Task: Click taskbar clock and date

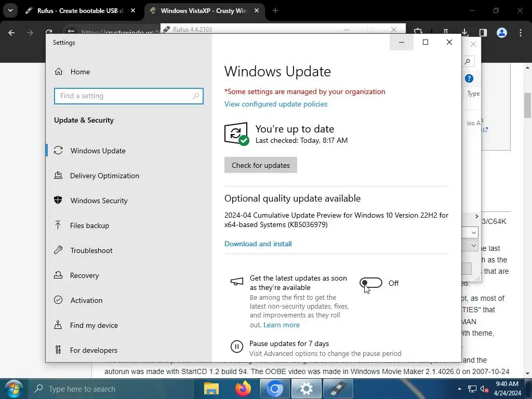Action: click(x=507, y=389)
